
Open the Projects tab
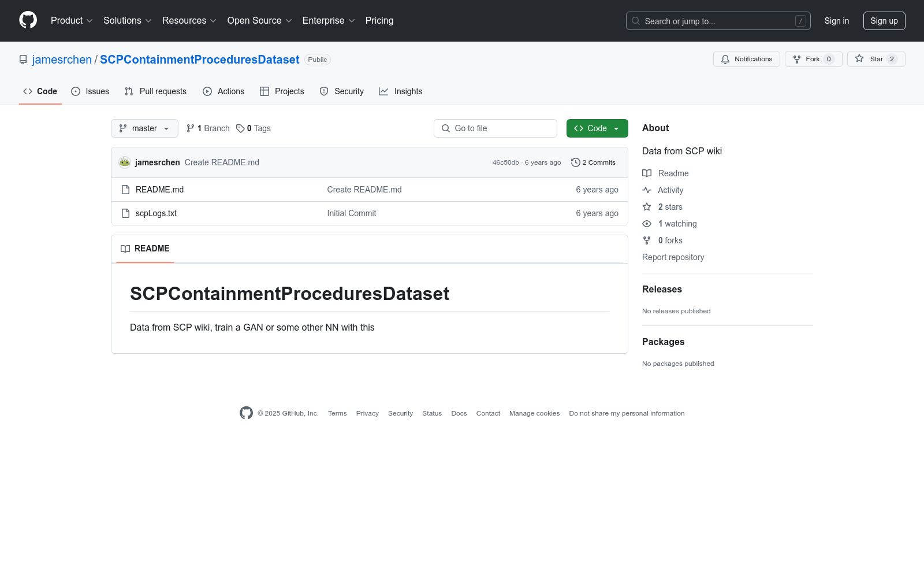click(x=282, y=91)
